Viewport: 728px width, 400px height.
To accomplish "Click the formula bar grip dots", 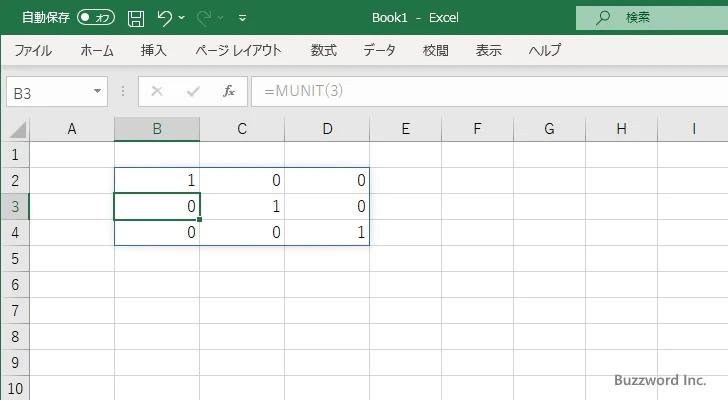I will click(123, 91).
